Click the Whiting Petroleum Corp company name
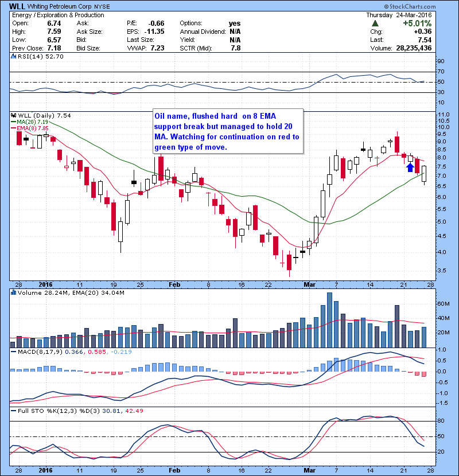The height and width of the screenshot is (476, 459). click(59, 6)
